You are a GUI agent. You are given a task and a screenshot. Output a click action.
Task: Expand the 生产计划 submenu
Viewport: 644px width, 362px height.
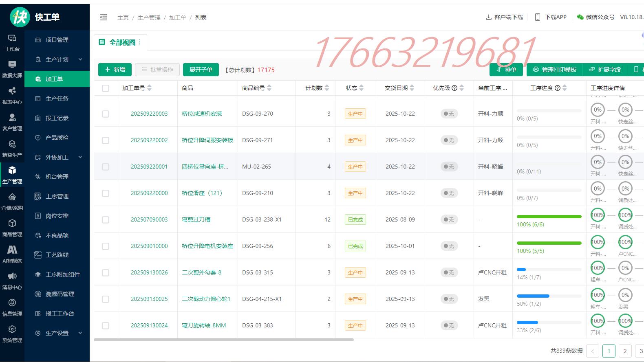click(80, 59)
